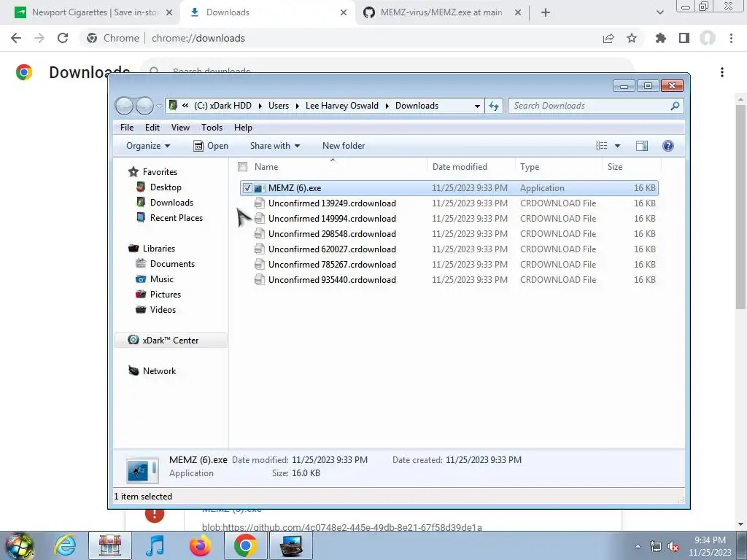The height and width of the screenshot is (560, 747).
Task: Open address bar history dropdown arrow
Action: (477, 106)
